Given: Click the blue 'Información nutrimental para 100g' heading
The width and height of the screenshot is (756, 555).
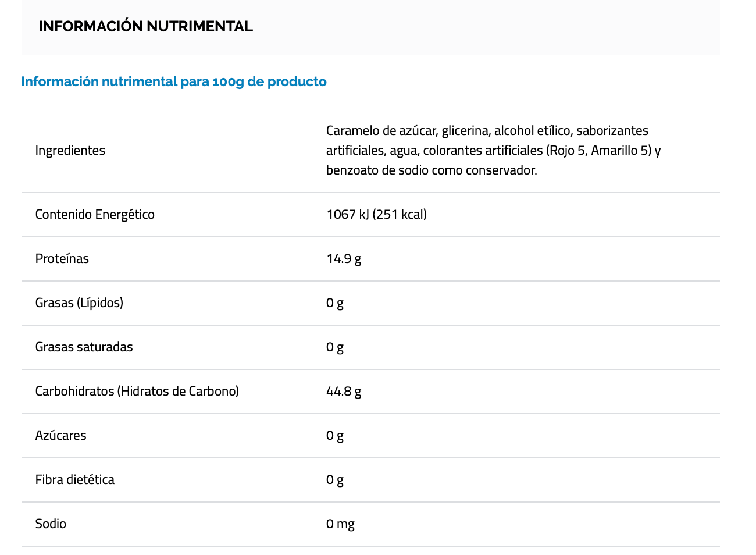Looking at the screenshot, I should pyautogui.click(x=174, y=81).
